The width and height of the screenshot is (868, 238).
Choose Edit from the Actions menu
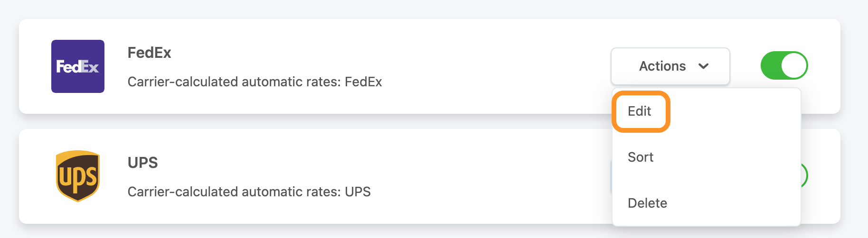tap(639, 111)
